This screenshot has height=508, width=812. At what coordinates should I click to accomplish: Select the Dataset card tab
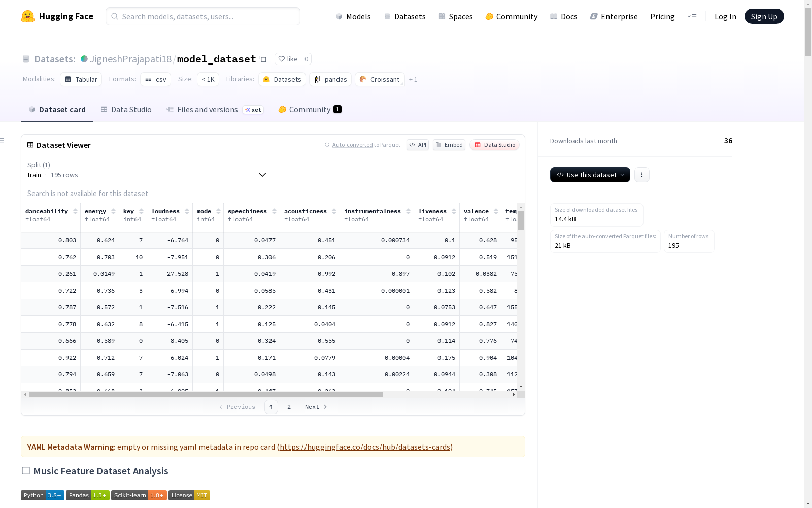pyautogui.click(x=57, y=110)
